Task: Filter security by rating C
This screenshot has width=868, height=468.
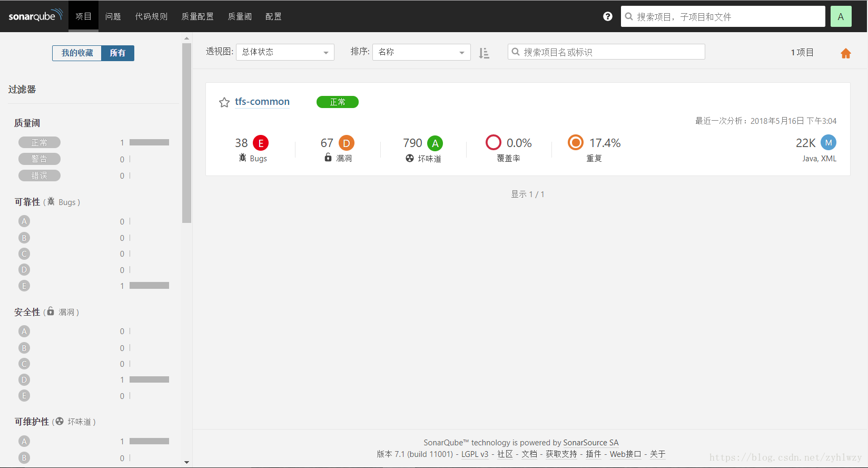Action: (x=24, y=364)
